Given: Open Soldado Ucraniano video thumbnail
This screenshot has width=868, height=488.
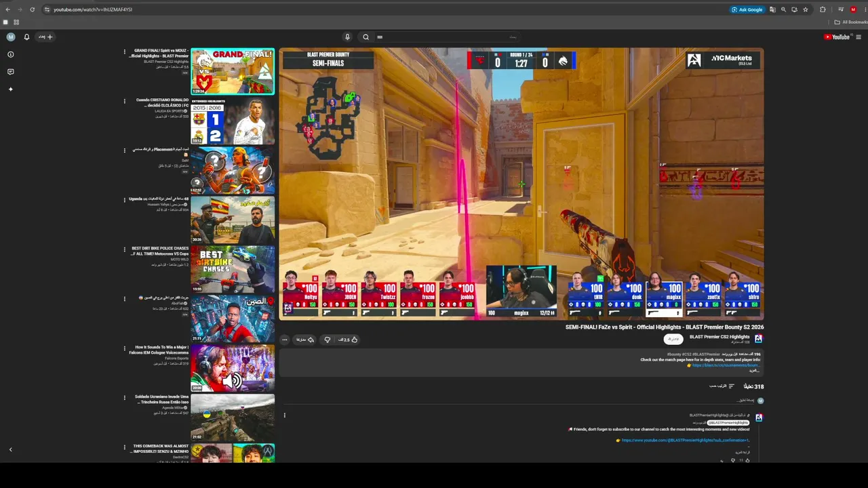Looking at the screenshot, I should pos(233,418).
